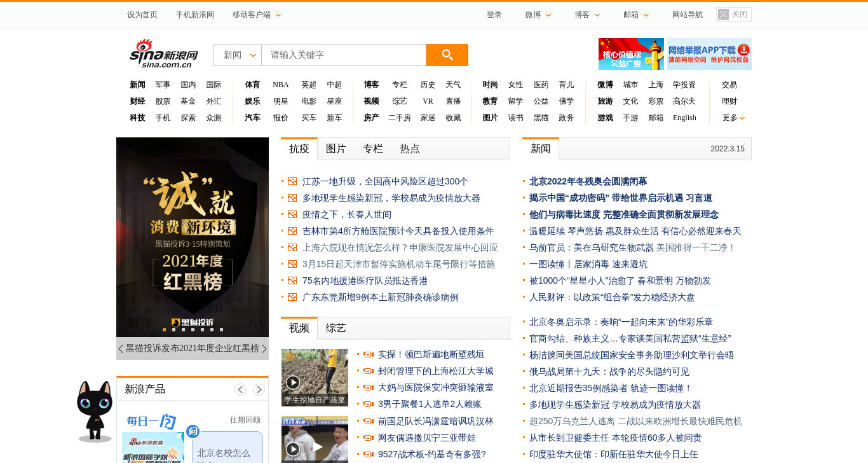Select the third carousel indicator dot
868x463 pixels.
point(183,329)
